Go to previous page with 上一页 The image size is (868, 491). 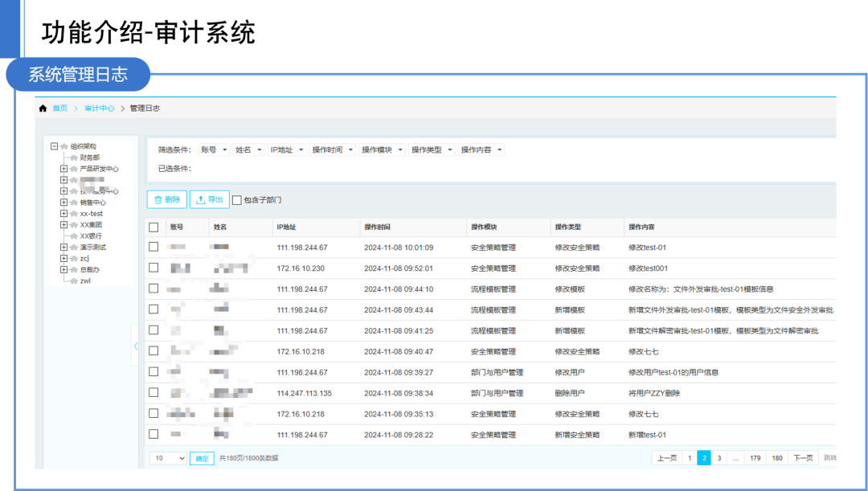667,458
